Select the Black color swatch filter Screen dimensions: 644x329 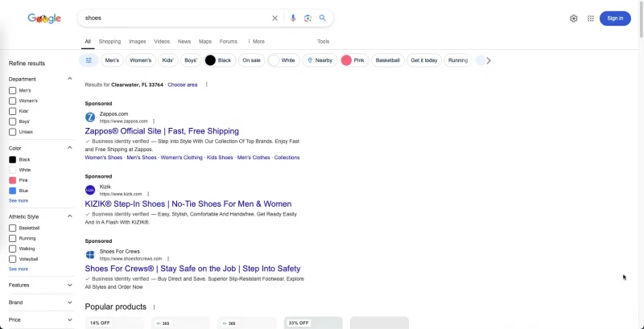[13, 159]
